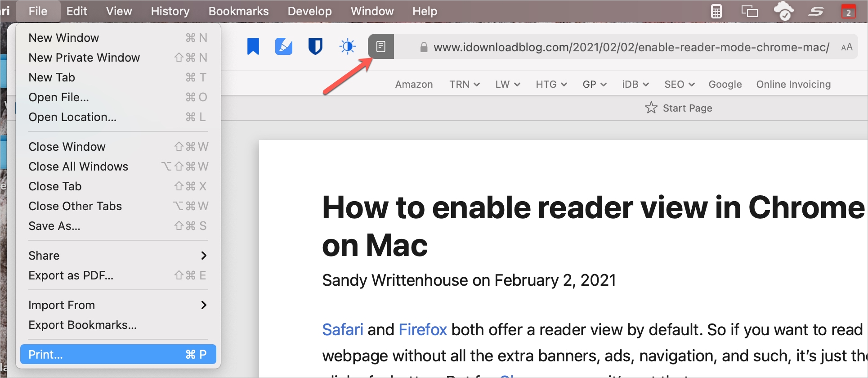Choose Export as PDF…
Screen dimensions: 868x378
(x=118, y=275)
